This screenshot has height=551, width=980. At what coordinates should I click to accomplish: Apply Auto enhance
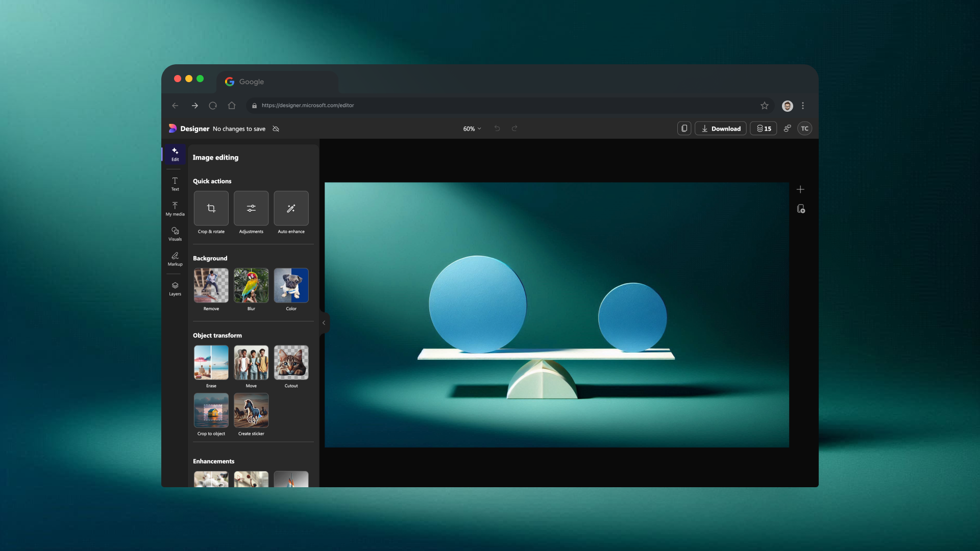pos(291,208)
